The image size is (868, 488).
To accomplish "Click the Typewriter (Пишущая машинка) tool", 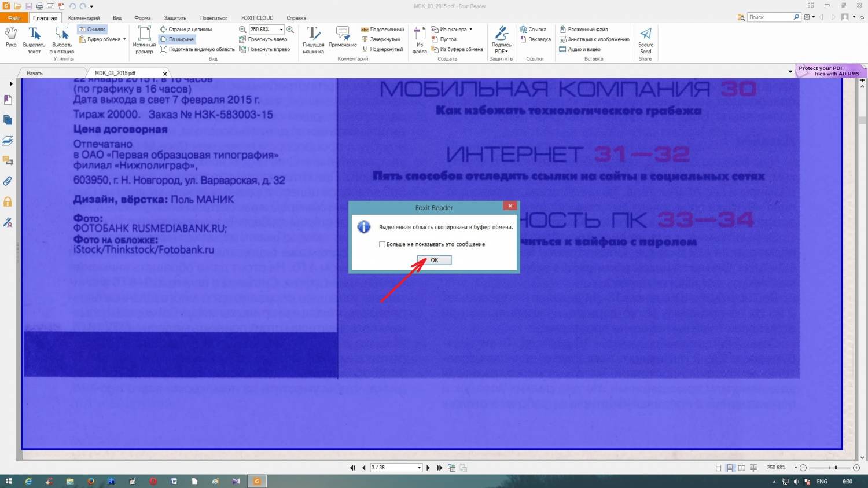I will [x=313, y=38].
